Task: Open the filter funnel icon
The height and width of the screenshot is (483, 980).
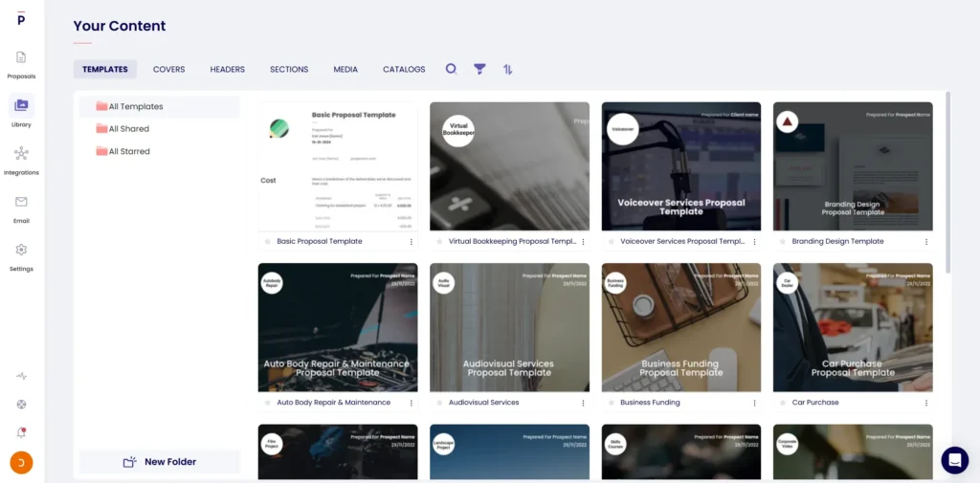Action: coord(479,69)
